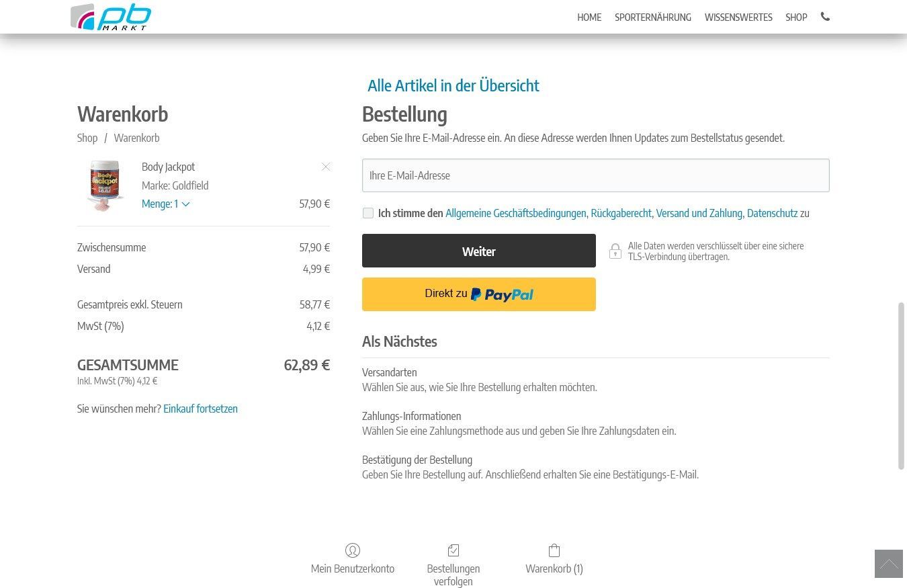
Task: Open the Allgemeine Geschäftsbedingungen link
Action: pyautogui.click(x=515, y=213)
